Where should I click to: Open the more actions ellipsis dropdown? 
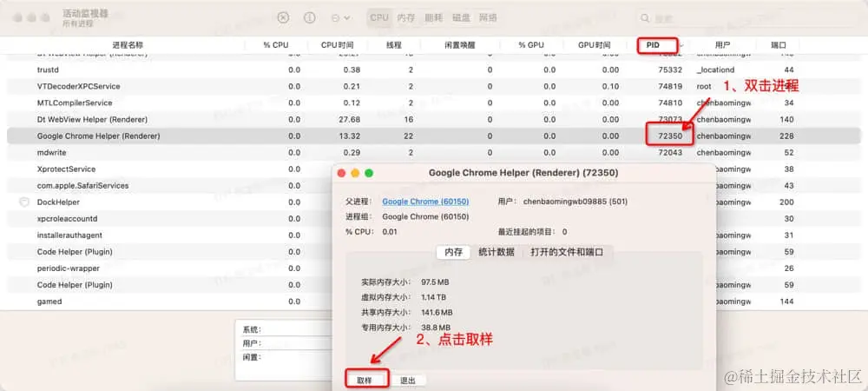(x=340, y=17)
